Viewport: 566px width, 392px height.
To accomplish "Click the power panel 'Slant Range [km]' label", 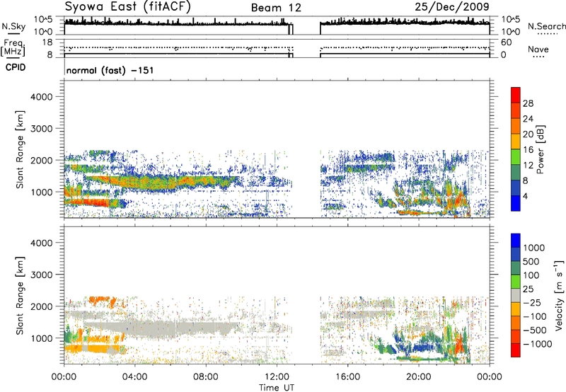I will click(x=20, y=149).
